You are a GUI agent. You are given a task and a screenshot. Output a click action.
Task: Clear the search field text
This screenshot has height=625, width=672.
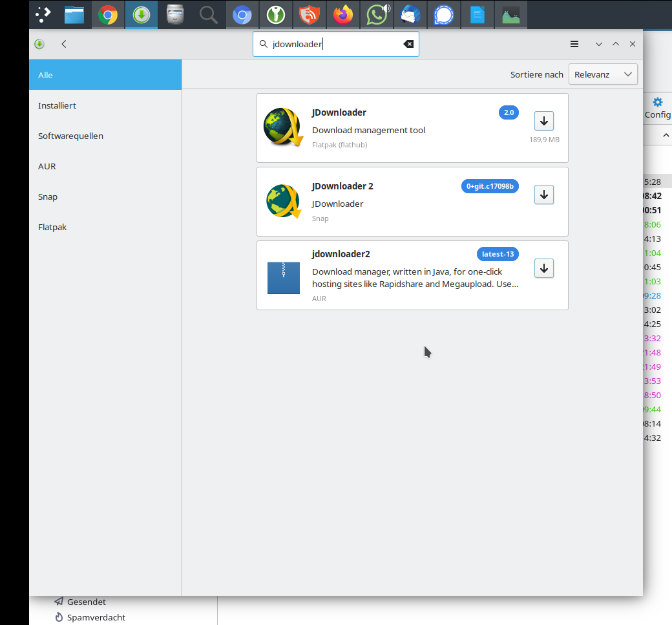coord(408,44)
